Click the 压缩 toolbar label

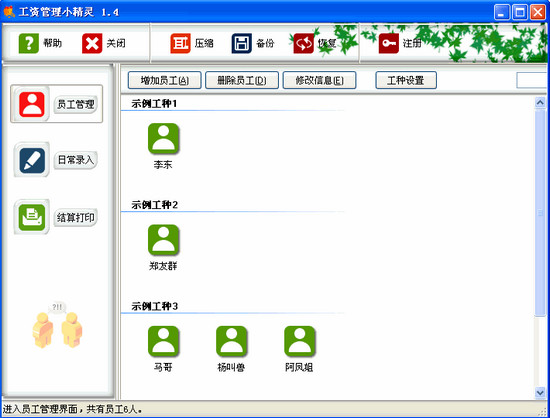(x=204, y=43)
